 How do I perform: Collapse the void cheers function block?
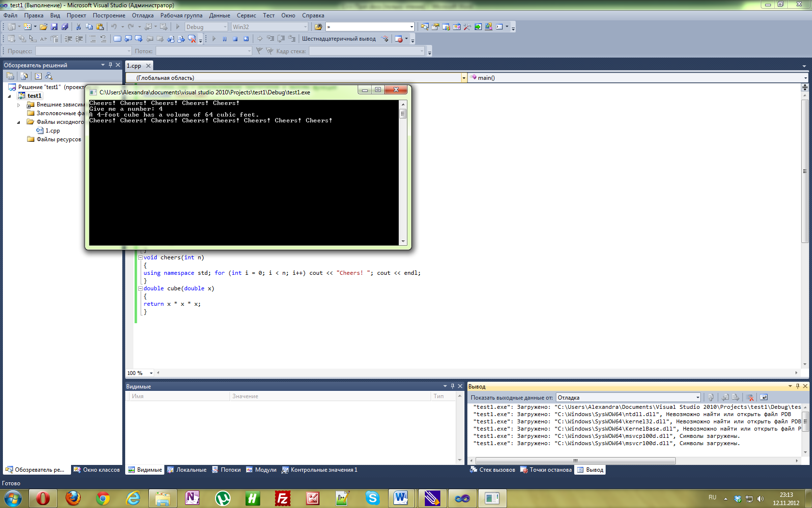[x=140, y=258]
